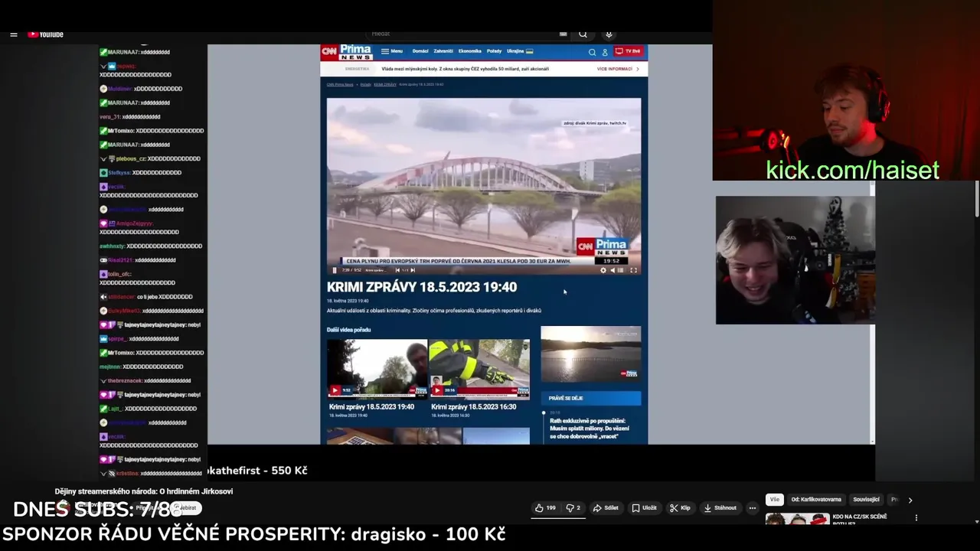Follow the Více informací link

(618, 69)
